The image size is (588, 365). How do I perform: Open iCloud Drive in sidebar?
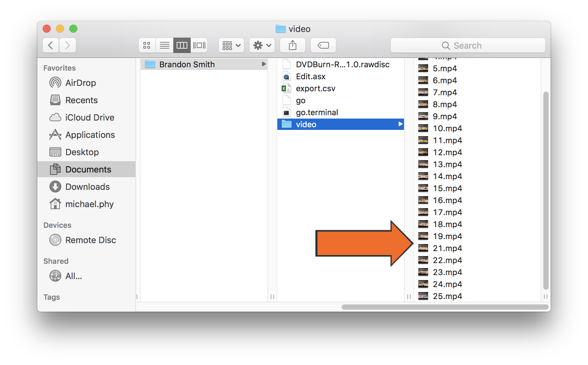(89, 118)
